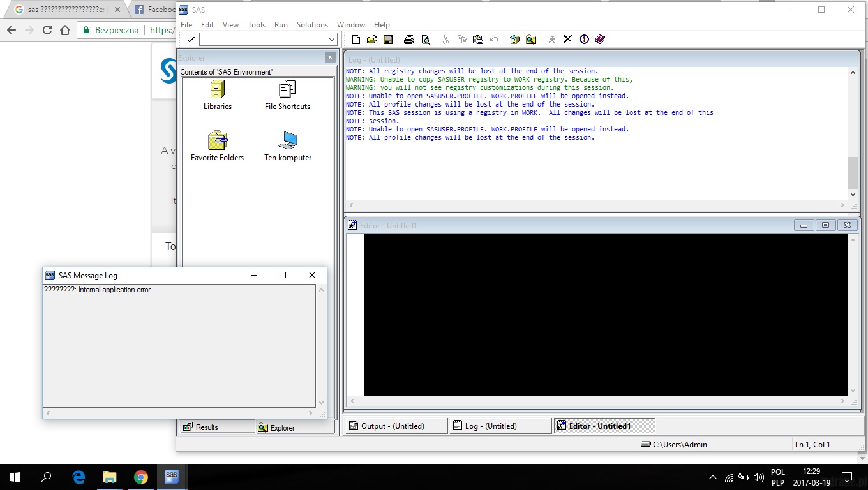Expand hidden icons chevron in the system tray
The width and height of the screenshot is (868, 490).
click(x=712, y=477)
